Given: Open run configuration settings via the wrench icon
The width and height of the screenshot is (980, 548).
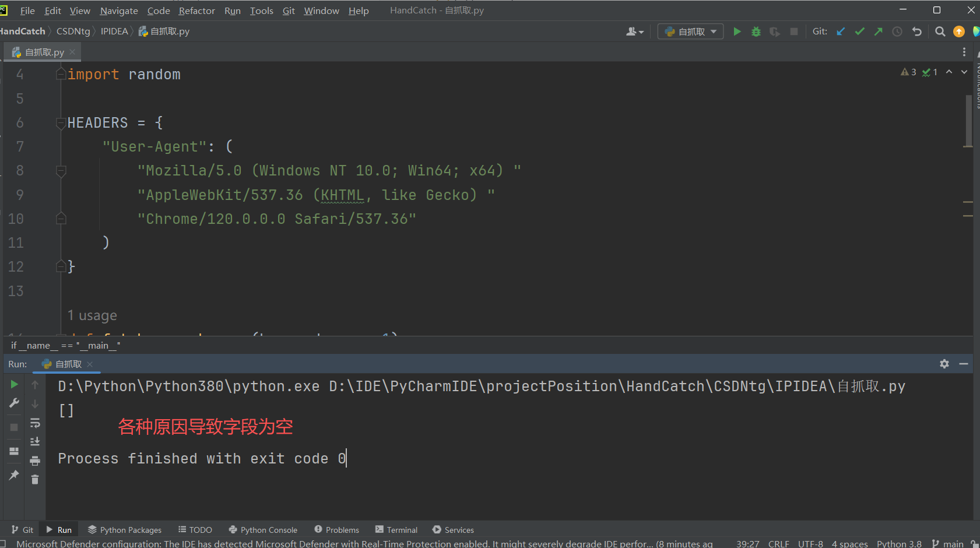Looking at the screenshot, I should coord(14,403).
